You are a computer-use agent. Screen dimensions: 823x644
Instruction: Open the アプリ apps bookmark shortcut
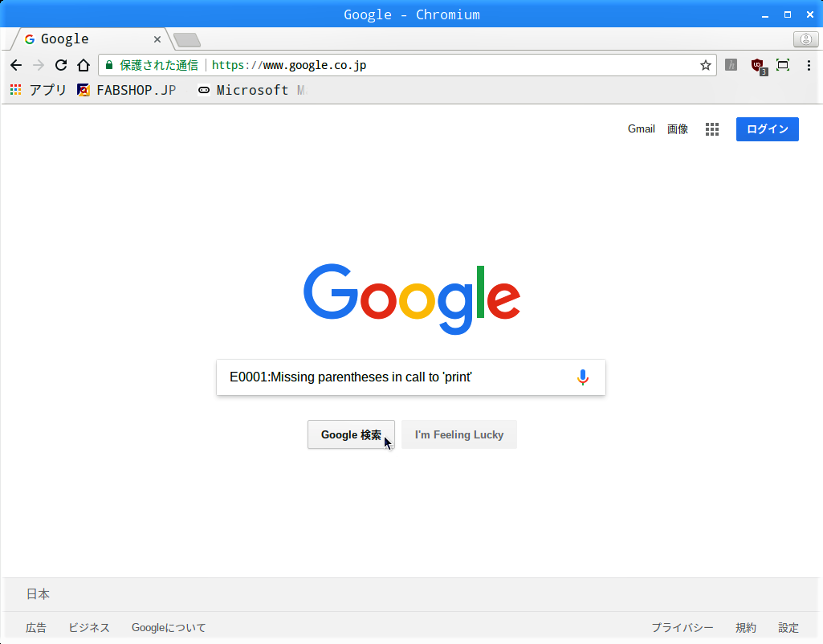[39, 90]
